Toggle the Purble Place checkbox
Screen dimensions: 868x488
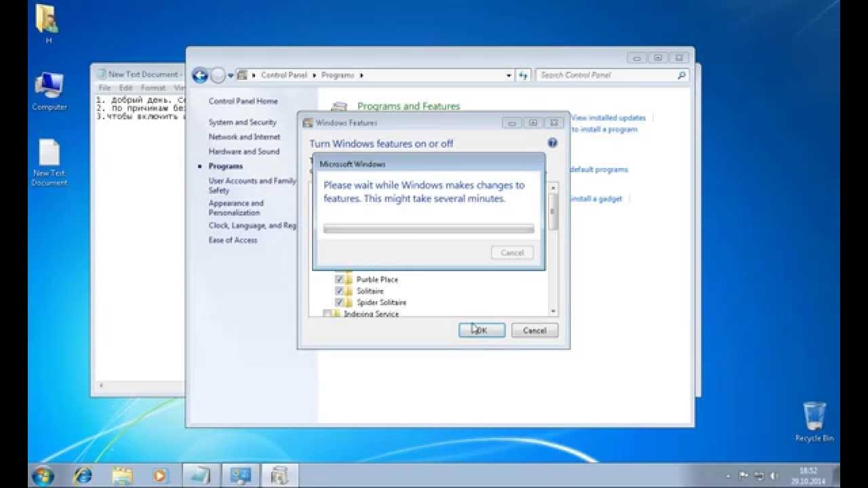coord(339,279)
